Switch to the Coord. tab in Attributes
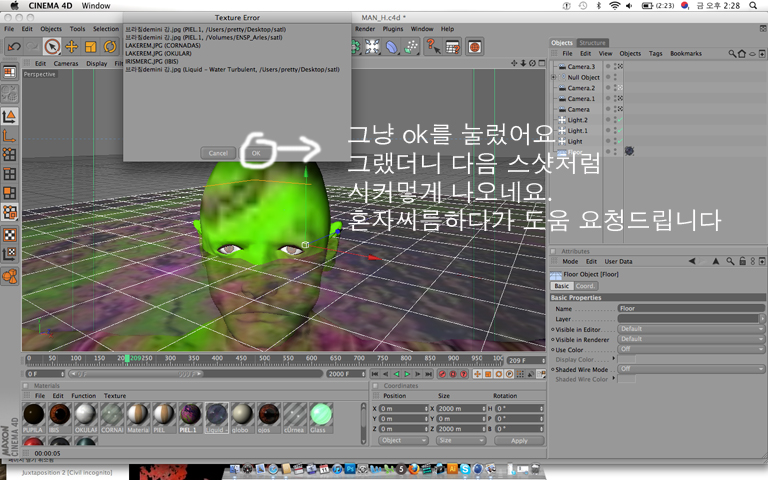 coord(585,286)
